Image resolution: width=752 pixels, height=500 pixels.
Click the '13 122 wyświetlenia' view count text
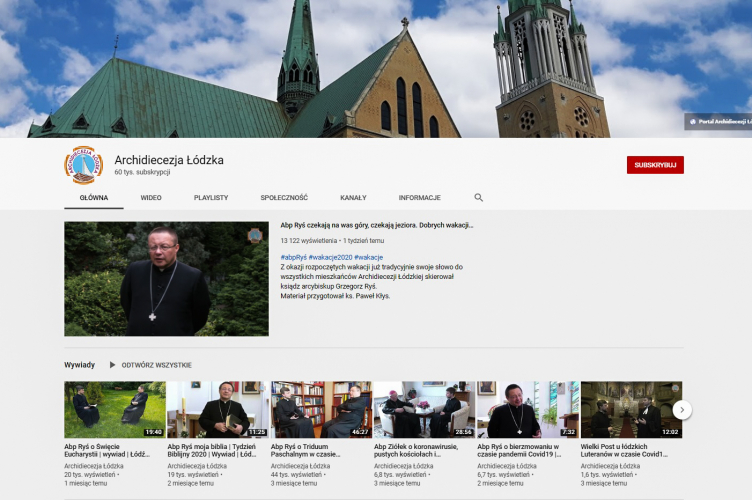[x=309, y=241]
